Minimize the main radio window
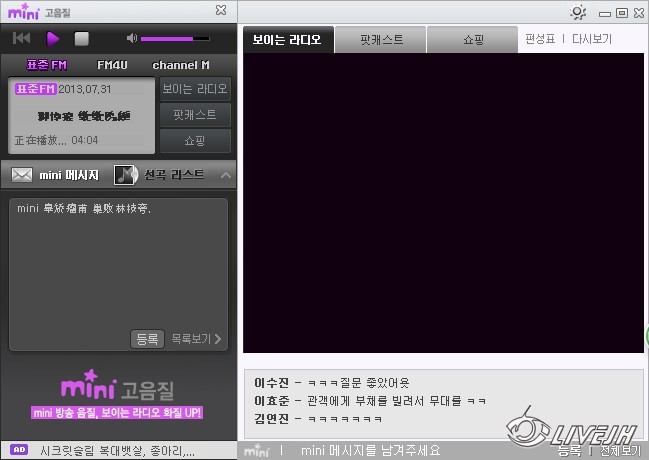649x460 pixels. coord(605,14)
